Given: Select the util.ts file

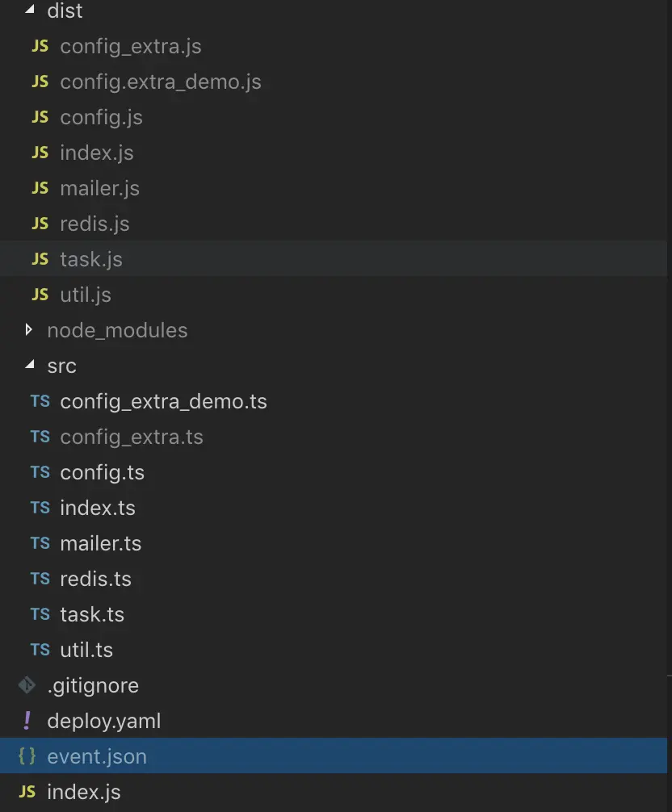Looking at the screenshot, I should (x=86, y=650).
